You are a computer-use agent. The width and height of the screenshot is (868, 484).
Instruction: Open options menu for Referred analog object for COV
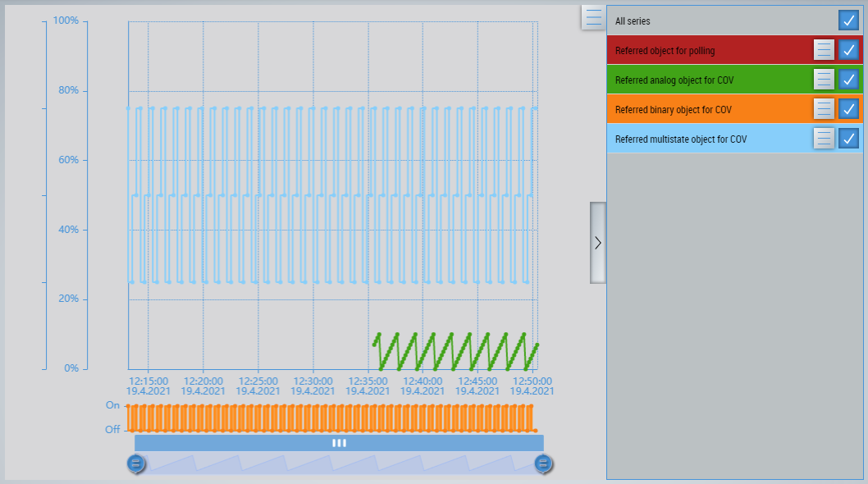(824, 80)
